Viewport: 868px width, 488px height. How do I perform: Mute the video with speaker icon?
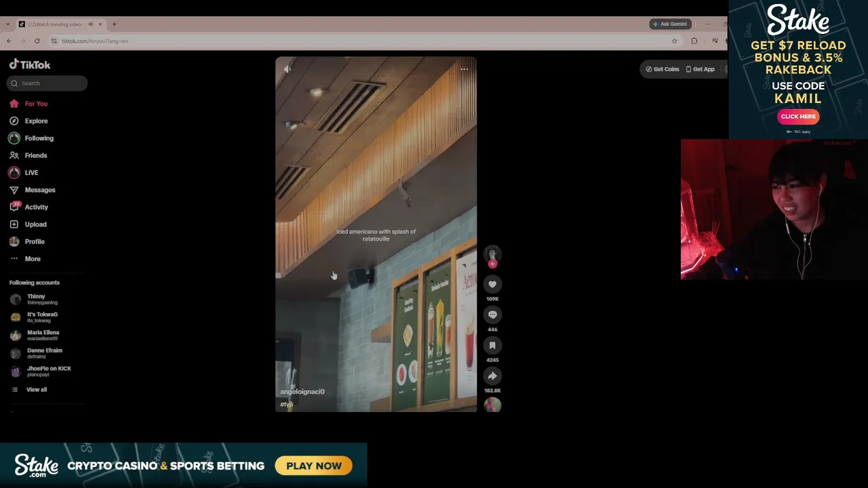(x=288, y=69)
